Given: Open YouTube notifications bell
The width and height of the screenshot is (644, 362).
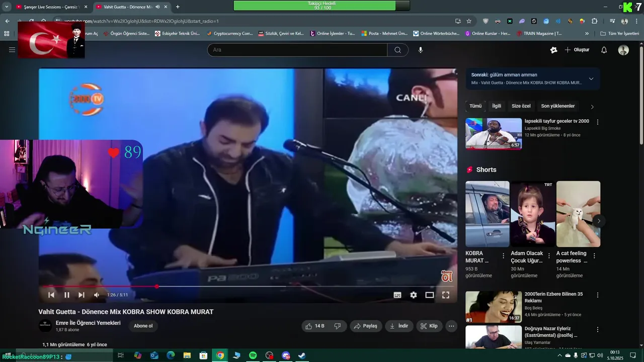Looking at the screenshot, I should [x=604, y=50].
